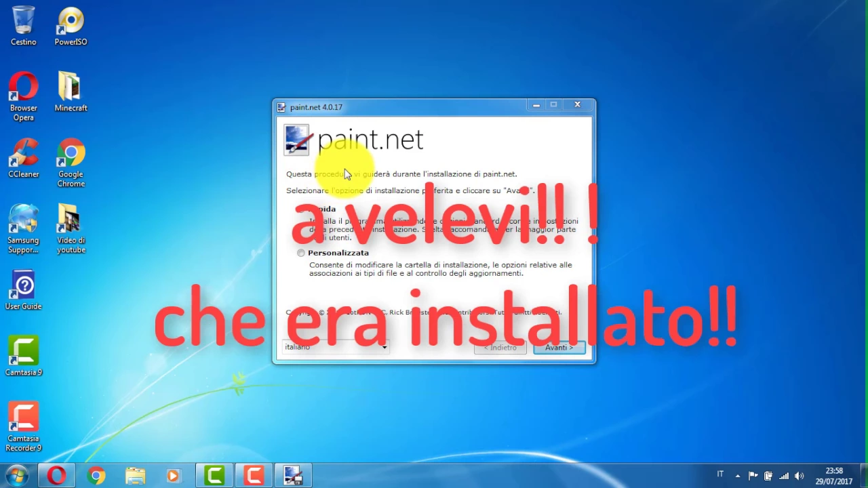Select the Video di youtube folder
Image resolution: width=868 pixels, height=488 pixels.
[x=71, y=228]
